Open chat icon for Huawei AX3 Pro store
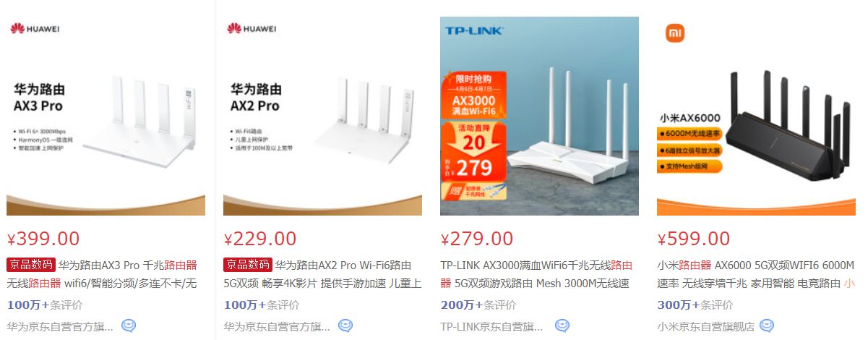Screen dimensions: 868x340 [x=129, y=326]
